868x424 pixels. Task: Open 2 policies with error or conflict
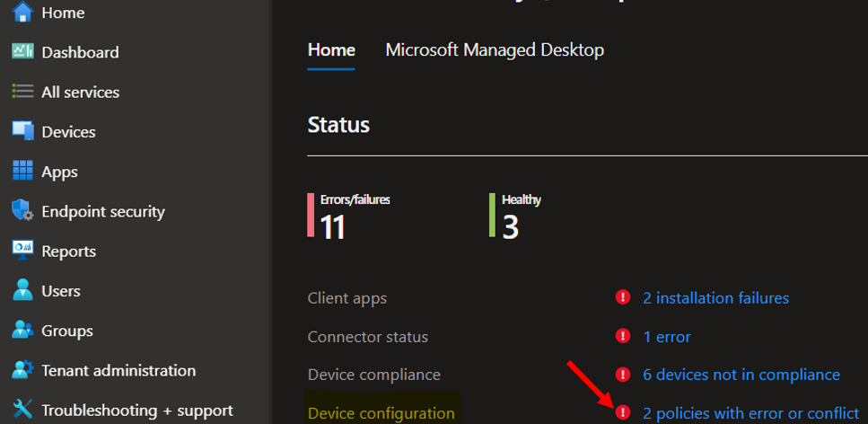(x=750, y=413)
